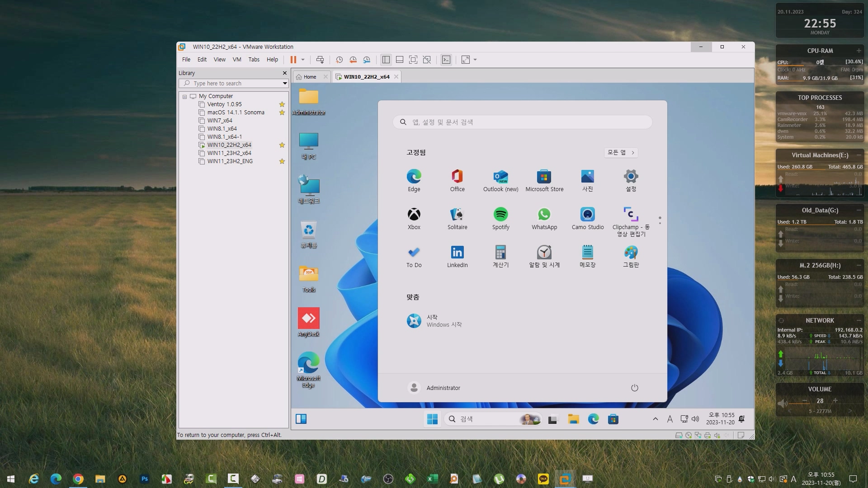Open the Tabs menu
The width and height of the screenshot is (868, 488).
[254, 60]
